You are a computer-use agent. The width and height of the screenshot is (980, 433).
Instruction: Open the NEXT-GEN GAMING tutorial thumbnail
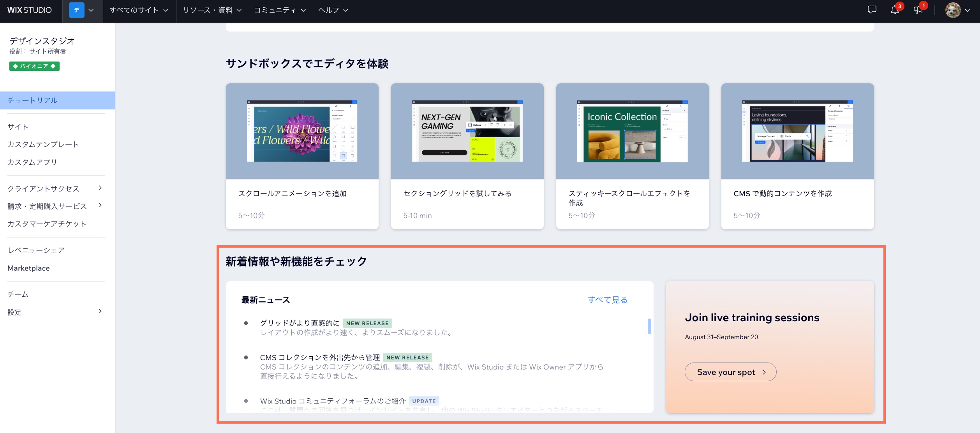click(467, 131)
